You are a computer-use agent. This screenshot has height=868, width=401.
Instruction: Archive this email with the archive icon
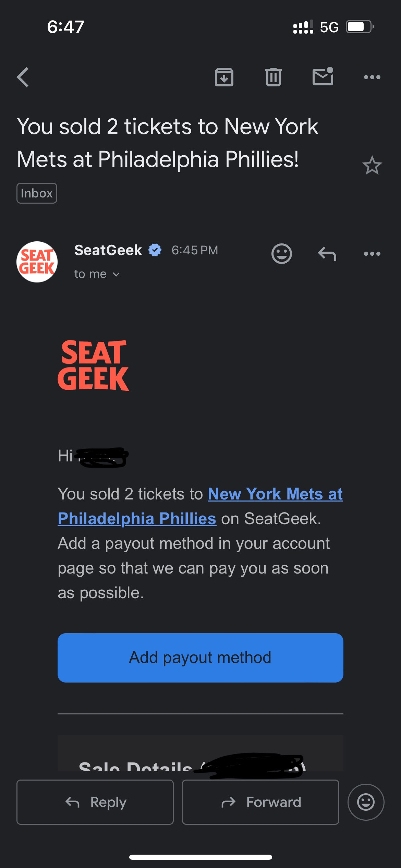click(x=224, y=77)
